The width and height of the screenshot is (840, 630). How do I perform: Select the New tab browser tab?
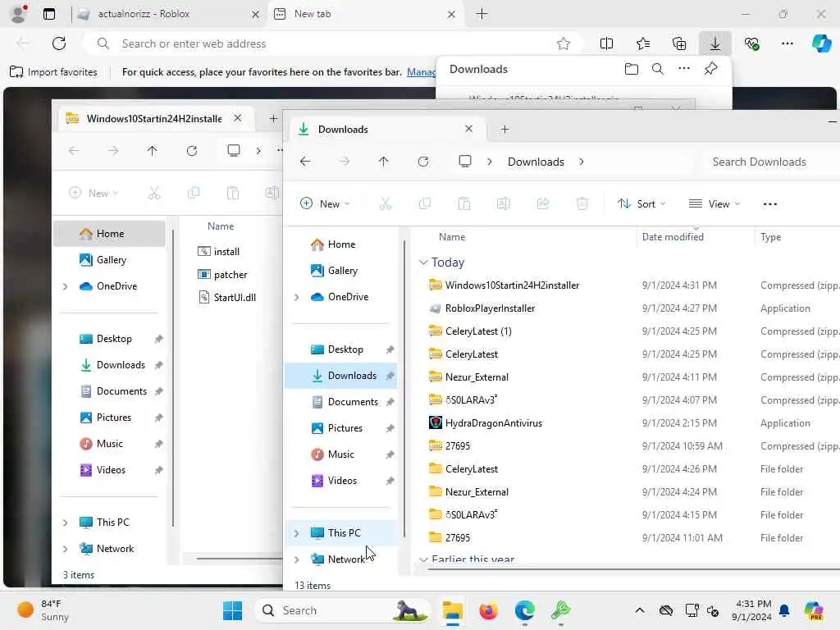[366, 14]
